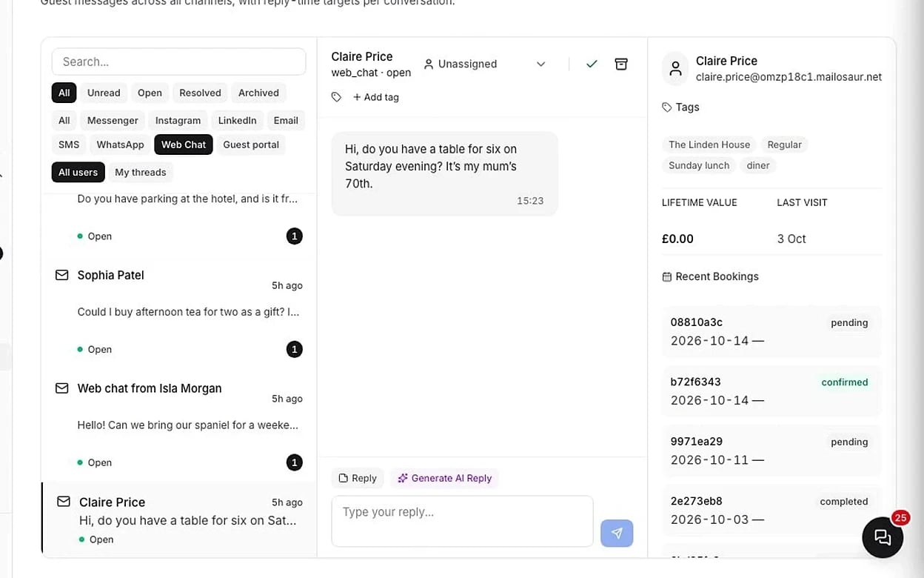Screen dimensions: 924x578
Task: Click envelope icon beside Claire Price conversation
Action: (x=64, y=502)
